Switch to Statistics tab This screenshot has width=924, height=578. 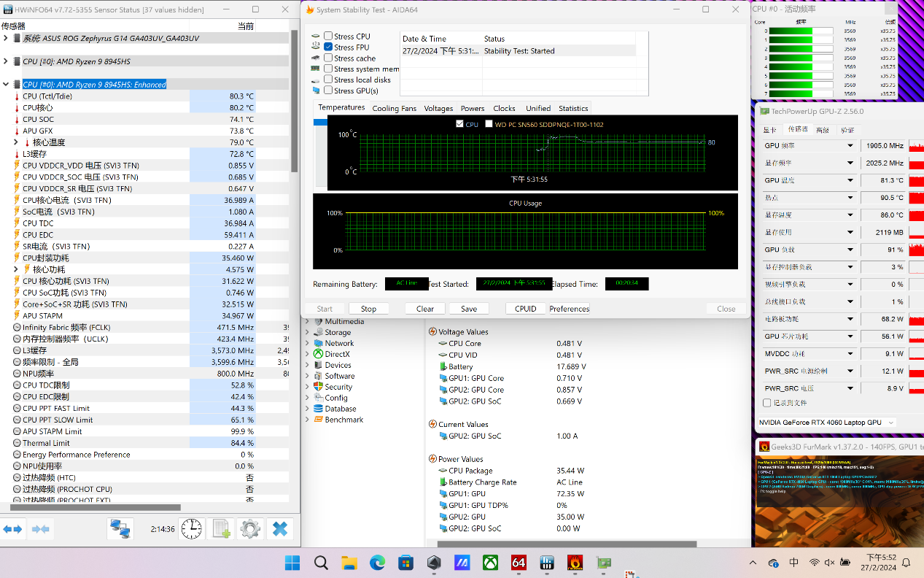pos(573,108)
